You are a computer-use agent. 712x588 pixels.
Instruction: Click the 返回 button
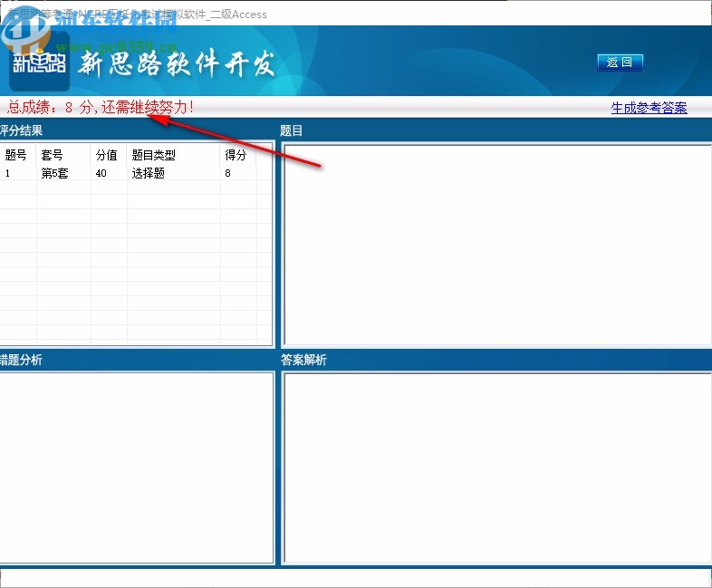(620, 63)
